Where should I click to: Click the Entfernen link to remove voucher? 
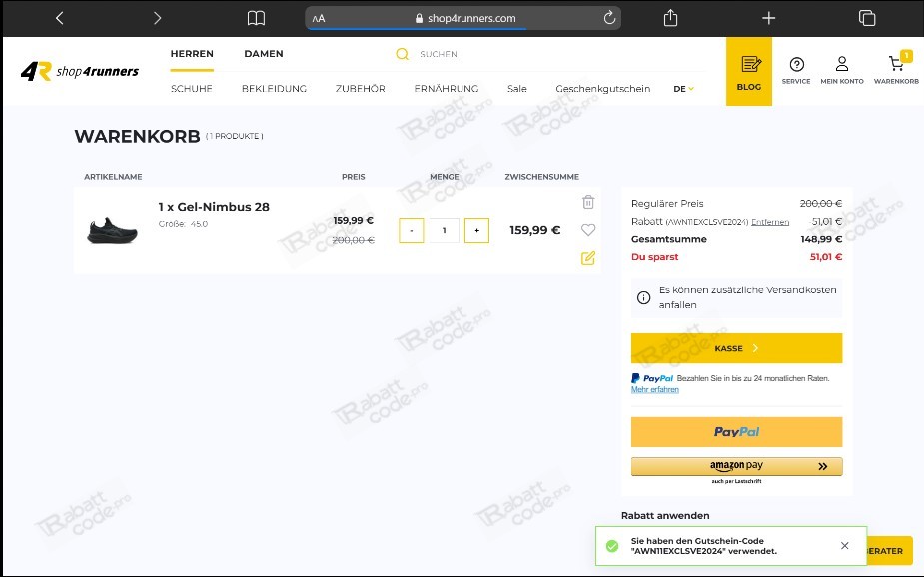pyautogui.click(x=770, y=222)
